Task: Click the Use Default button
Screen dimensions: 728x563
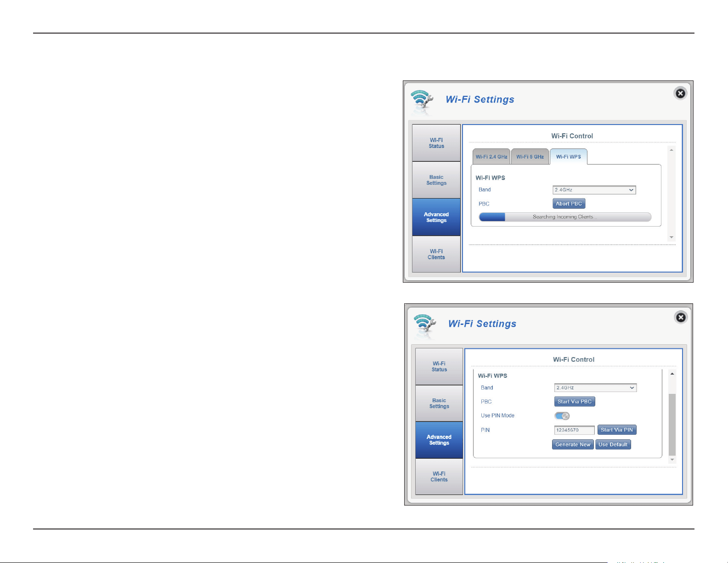Action: 613,444
